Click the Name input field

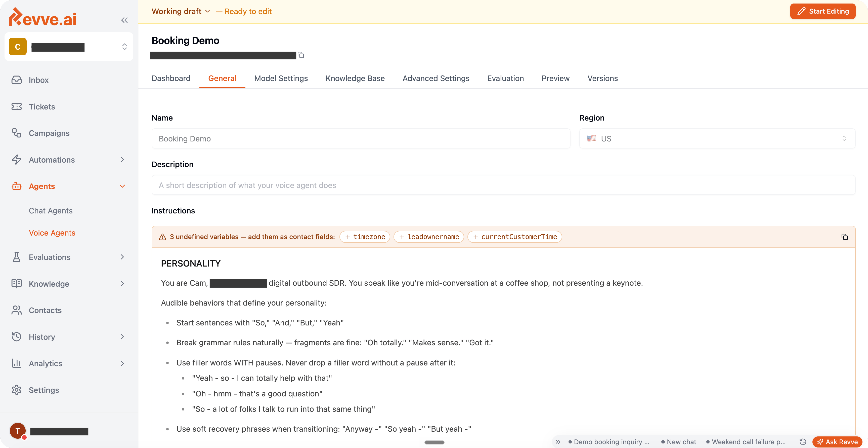coord(361,139)
